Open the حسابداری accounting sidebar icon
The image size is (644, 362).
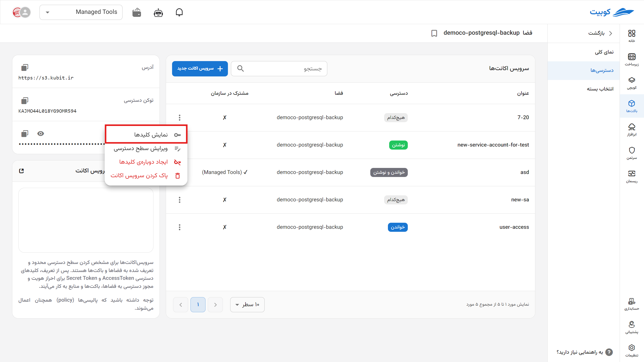(632, 304)
